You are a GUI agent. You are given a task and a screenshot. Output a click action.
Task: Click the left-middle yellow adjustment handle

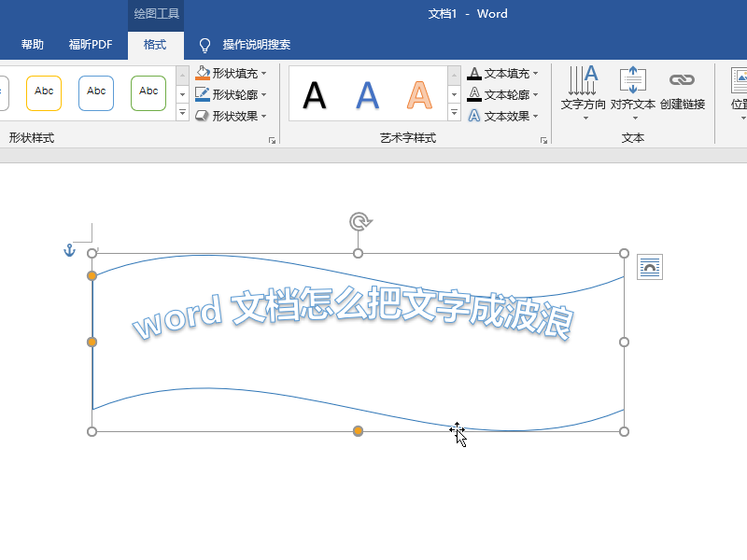92,342
